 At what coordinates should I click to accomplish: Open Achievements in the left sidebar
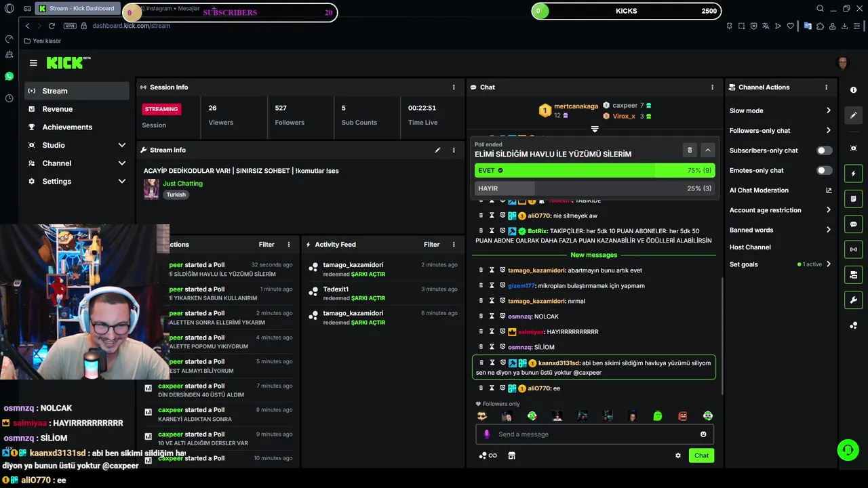click(77, 127)
